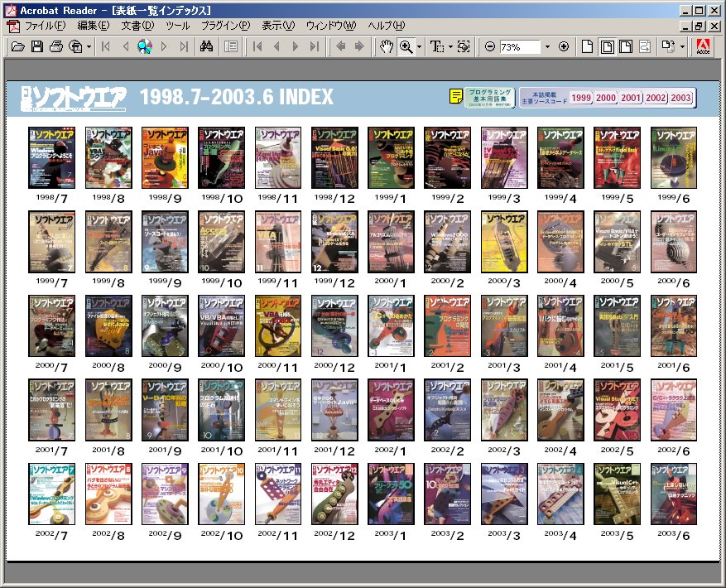
Task: Open the yellow sticky note annotation
Action: coord(456,96)
